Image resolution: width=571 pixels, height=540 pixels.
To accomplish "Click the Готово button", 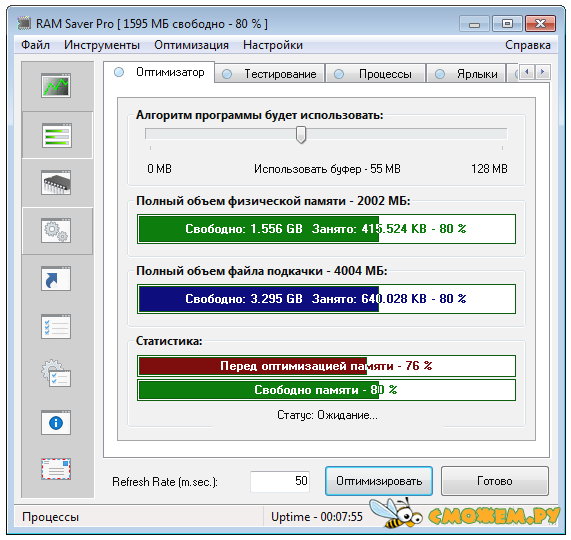I will click(x=495, y=481).
